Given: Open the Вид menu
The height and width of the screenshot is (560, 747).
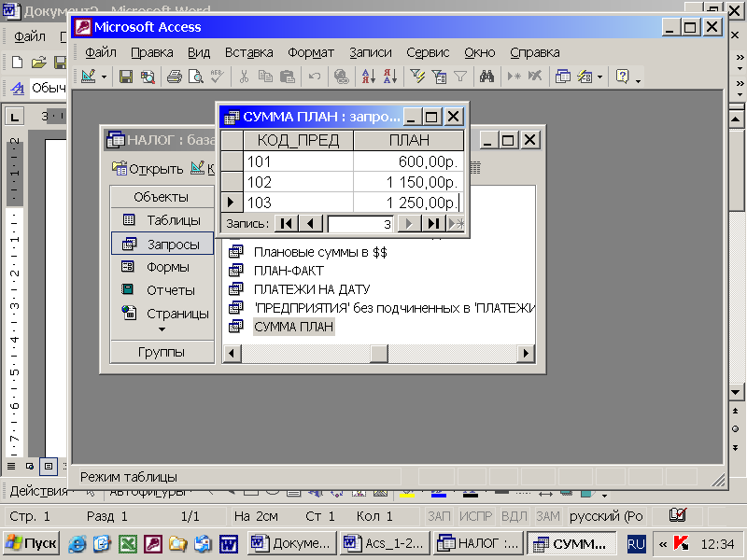Looking at the screenshot, I should pos(199,52).
